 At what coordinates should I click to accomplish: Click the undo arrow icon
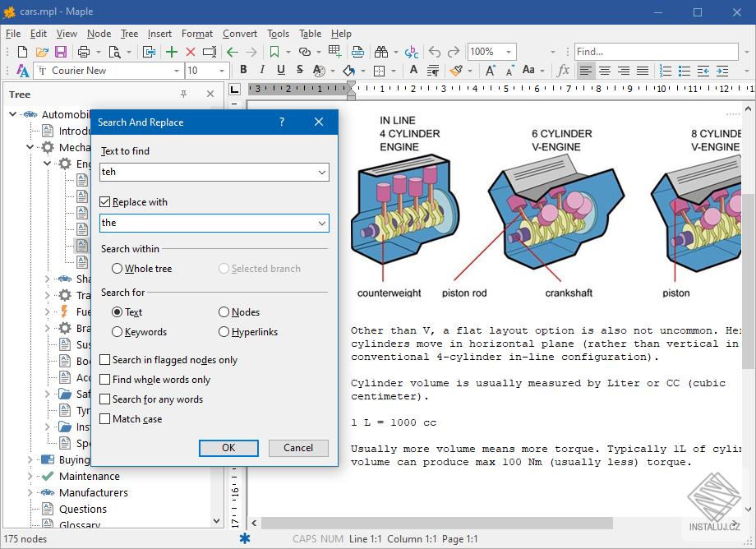point(435,52)
